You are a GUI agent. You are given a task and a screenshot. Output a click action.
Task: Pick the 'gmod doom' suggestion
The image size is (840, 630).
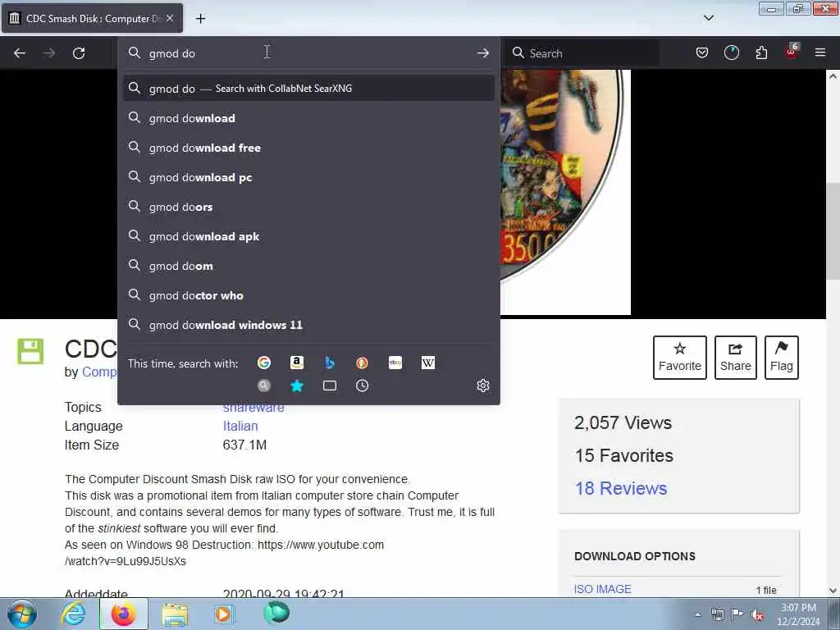coord(308,265)
